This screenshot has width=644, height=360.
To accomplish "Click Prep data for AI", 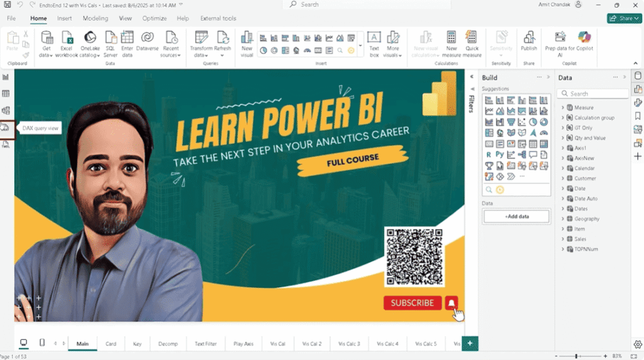I will pyautogui.click(x=559, y=44).
